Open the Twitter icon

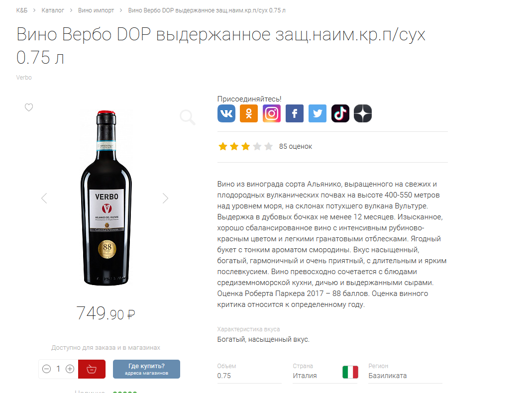pos(317,113)
